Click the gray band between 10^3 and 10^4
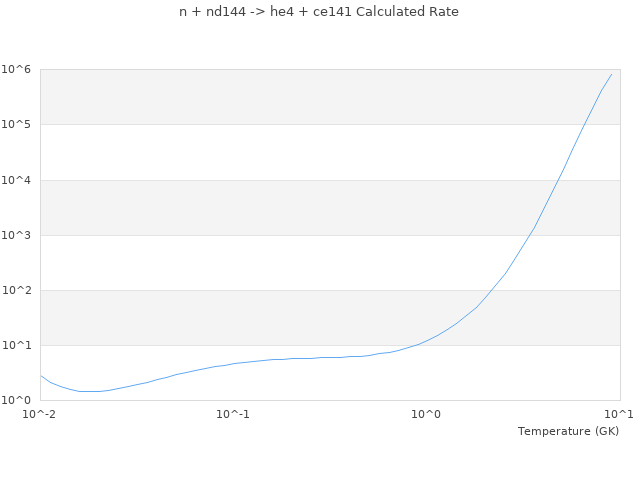 300,207
